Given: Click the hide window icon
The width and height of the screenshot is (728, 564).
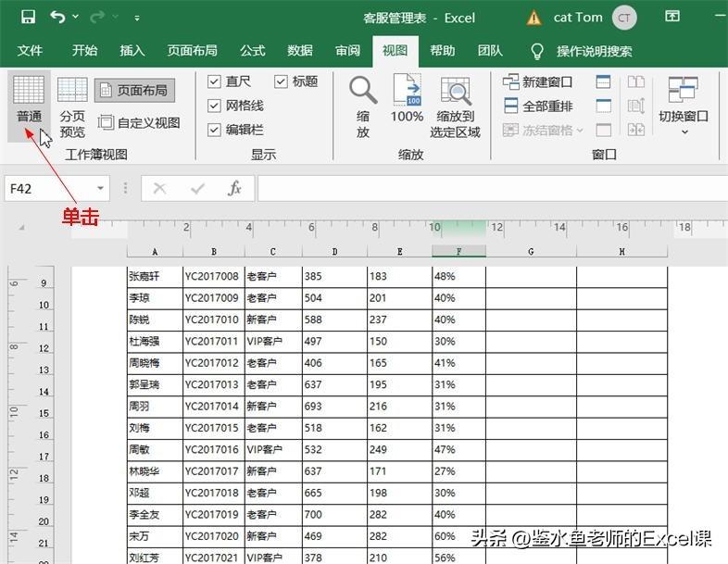Looking at the screenshot, I should pos(603,106).
